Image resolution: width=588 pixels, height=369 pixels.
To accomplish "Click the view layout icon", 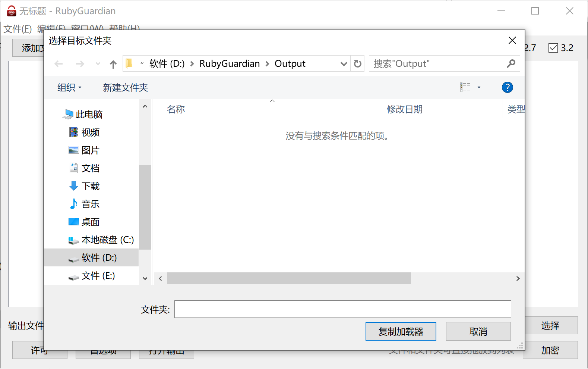I will (465, 87).
